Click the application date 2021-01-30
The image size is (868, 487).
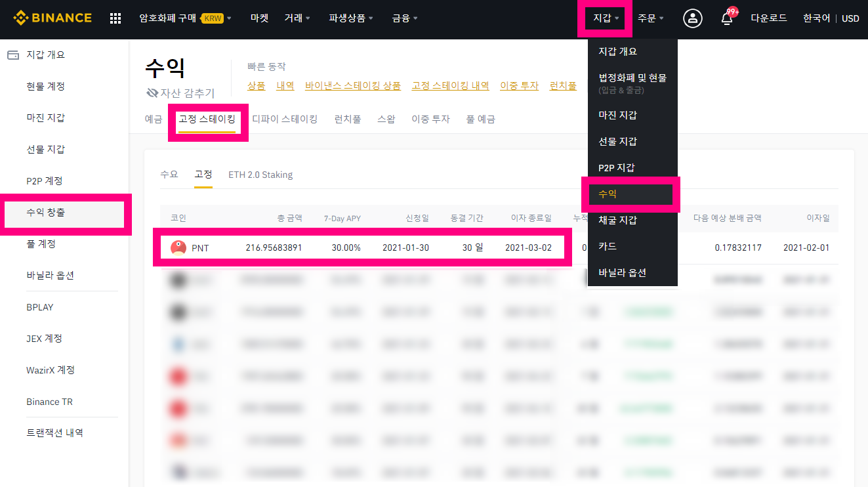(405, 248)
